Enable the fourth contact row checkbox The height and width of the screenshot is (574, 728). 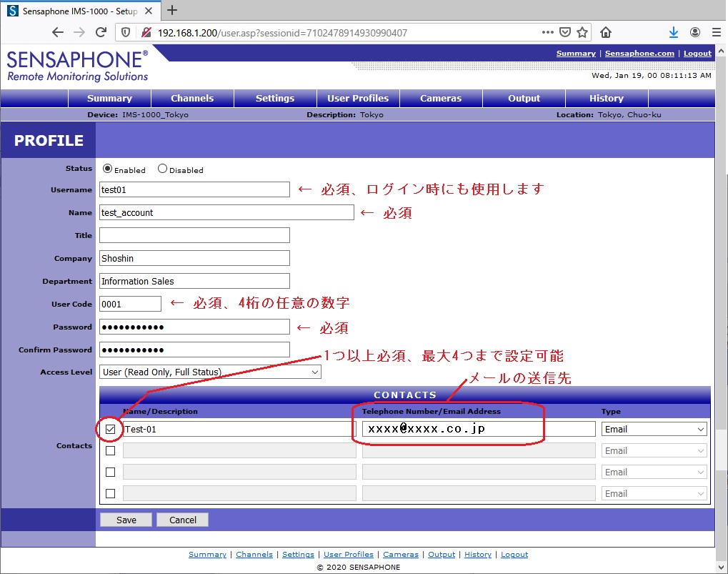pos(110,493)
